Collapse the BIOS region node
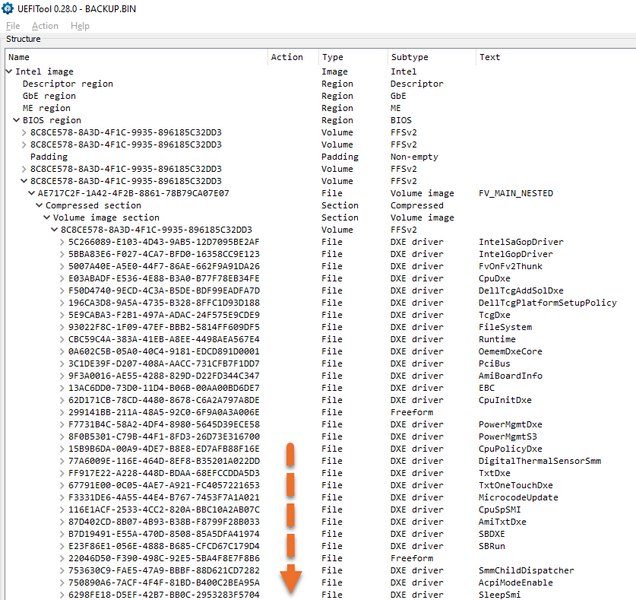 17,120
